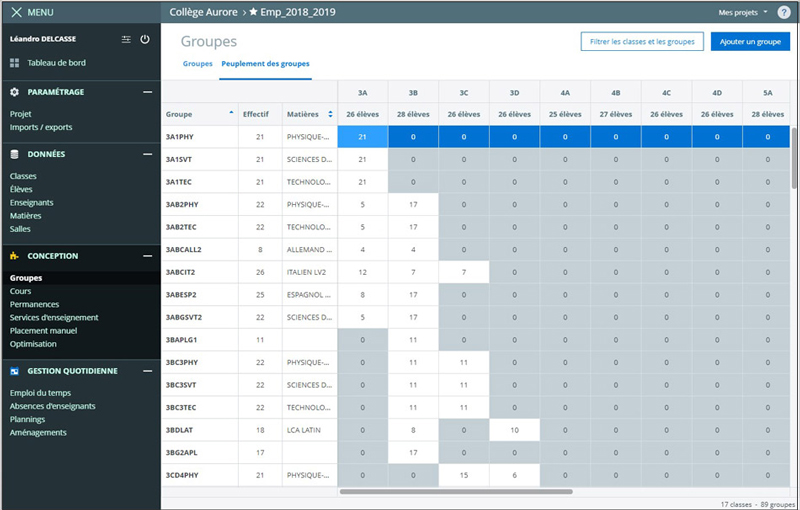Click Filtrer les classes et les groupes
Image resolution: width=800 pixels, height=510 pixels.
[641, 42]
